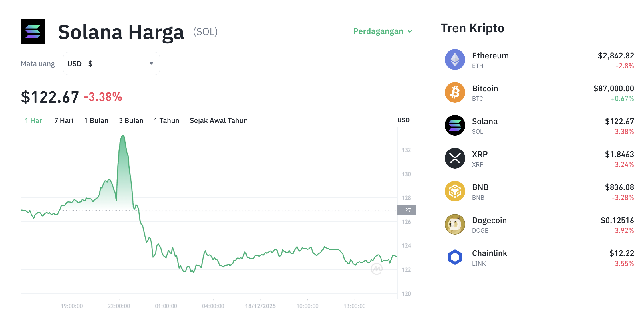
Task: Click the Solana icon in the trending list
Action: point(455,125)
